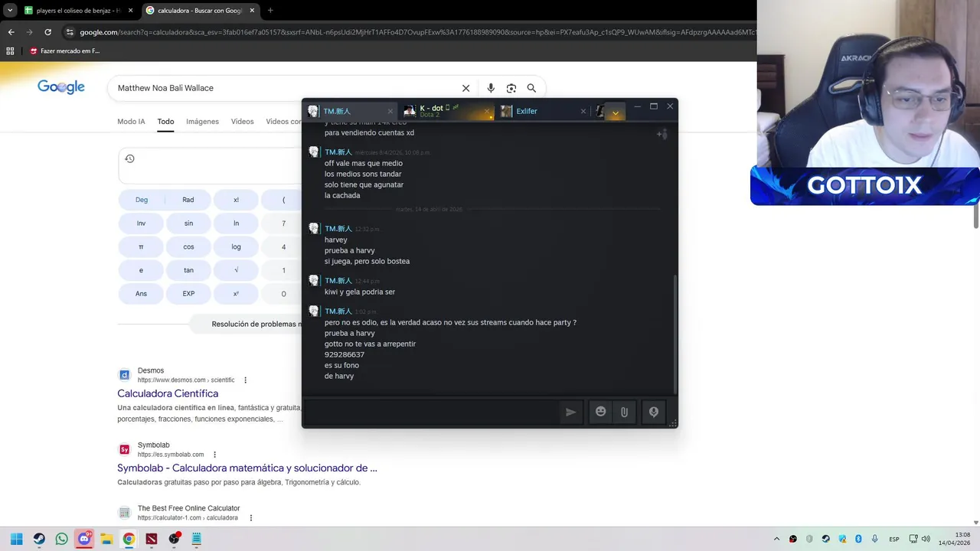Viewport: 980px width, 551px height.
Task: Select the Todo search tab
Action: (165, 122)
